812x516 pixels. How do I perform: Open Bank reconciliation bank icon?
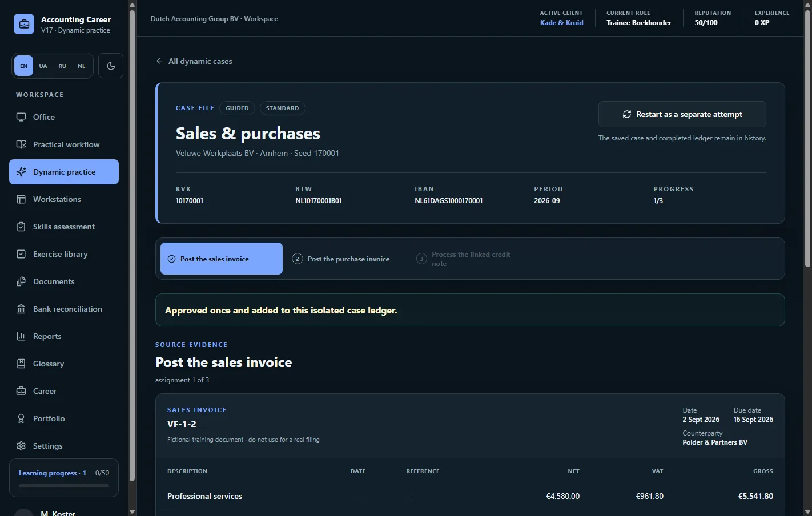[x=21, y=309]
